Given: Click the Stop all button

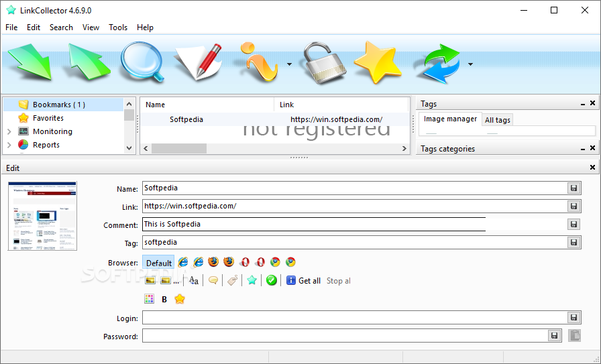Looking at the screenshot, I should (339, 281).
